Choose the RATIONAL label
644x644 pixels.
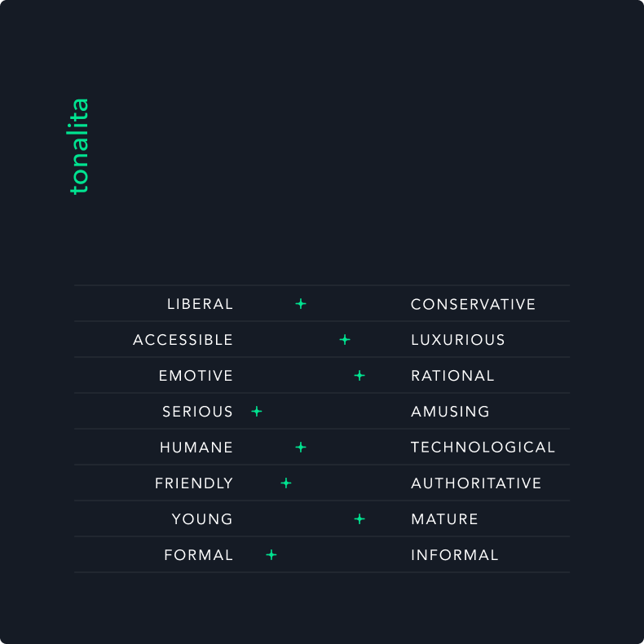pos(452,376)
